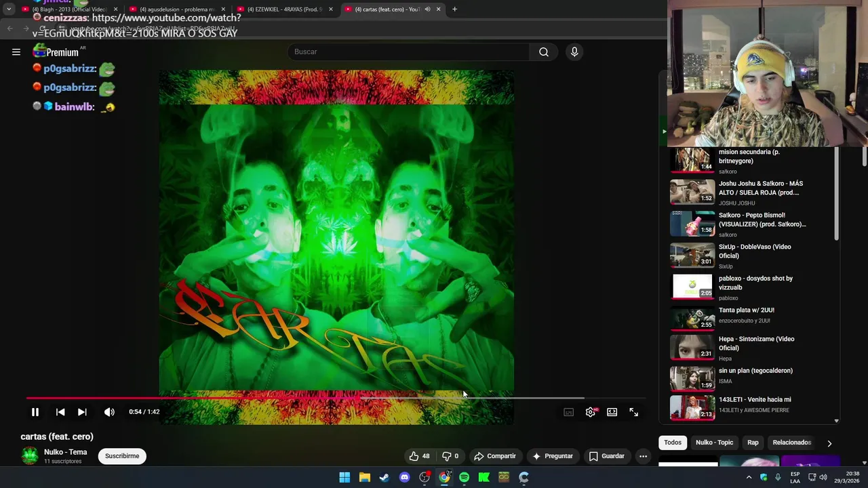This screenshot has height=488, width=868.
Task: Open the Nulko - Tema channel link
Action: click(65, 452)
